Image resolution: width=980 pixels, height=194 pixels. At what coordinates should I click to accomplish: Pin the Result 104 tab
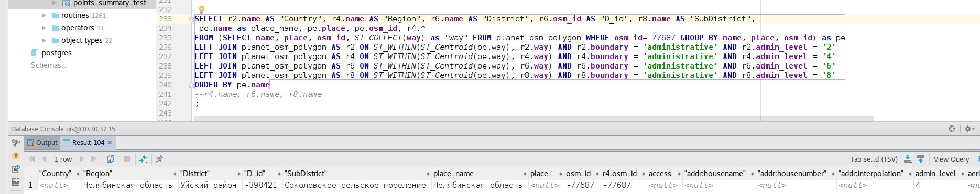coord(159,159)
